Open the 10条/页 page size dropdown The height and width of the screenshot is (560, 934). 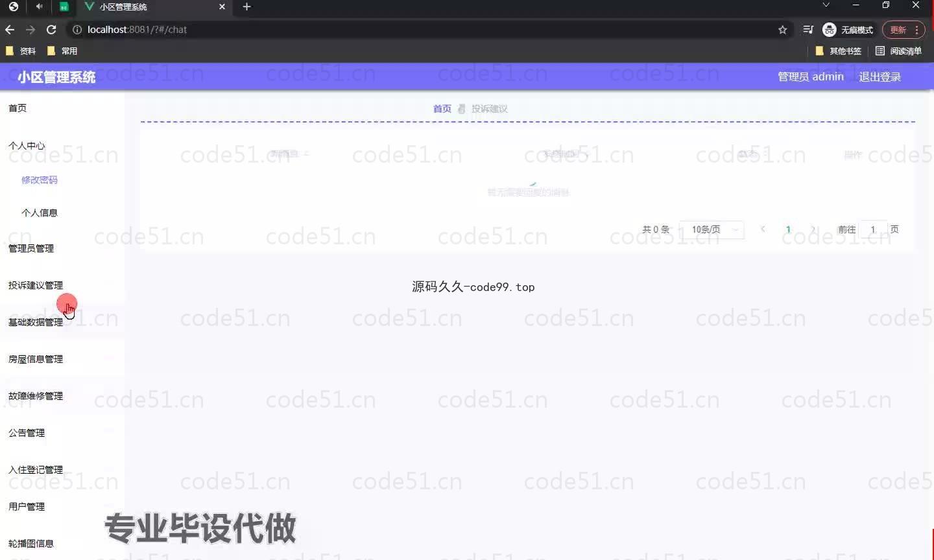712,229
